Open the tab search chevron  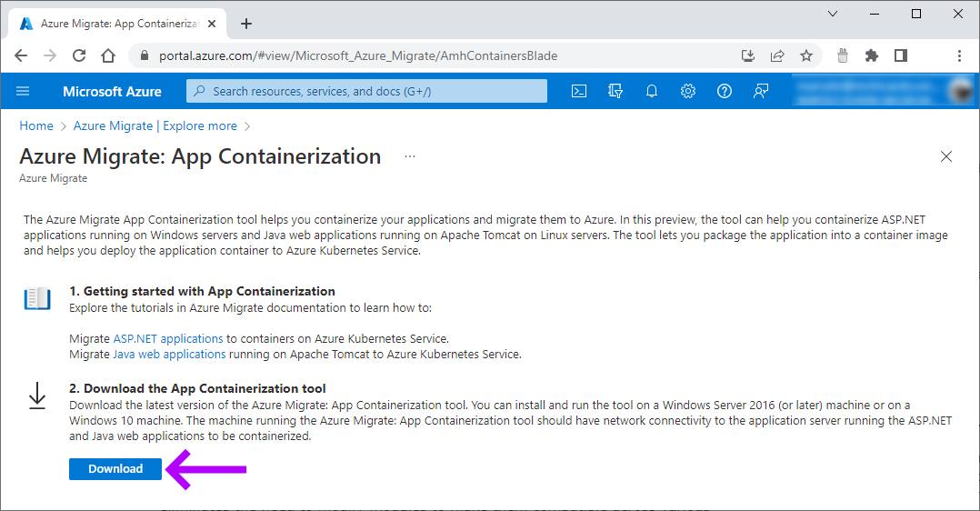[833, 14]
